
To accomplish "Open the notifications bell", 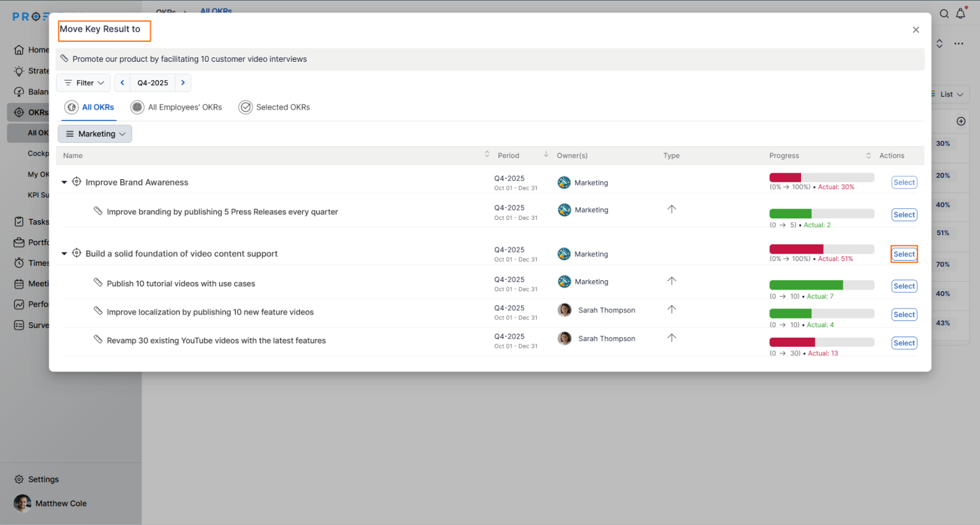I will click(960, 14).
